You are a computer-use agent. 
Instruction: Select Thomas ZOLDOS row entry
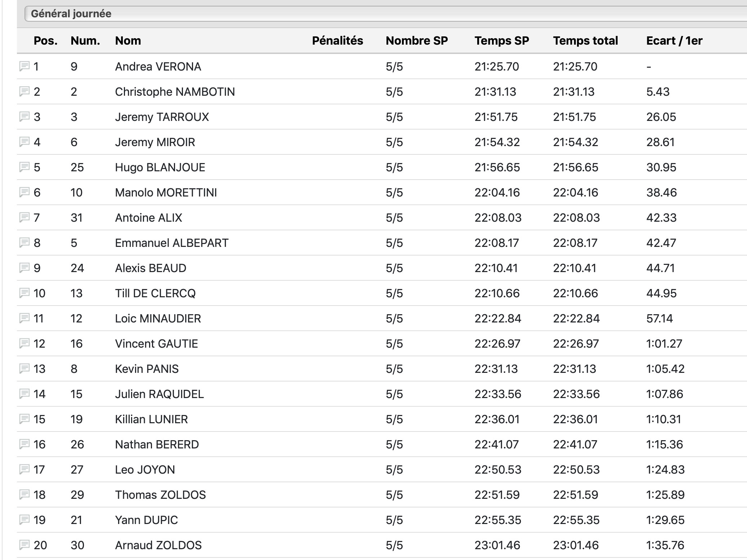click(x=160, y=495)
